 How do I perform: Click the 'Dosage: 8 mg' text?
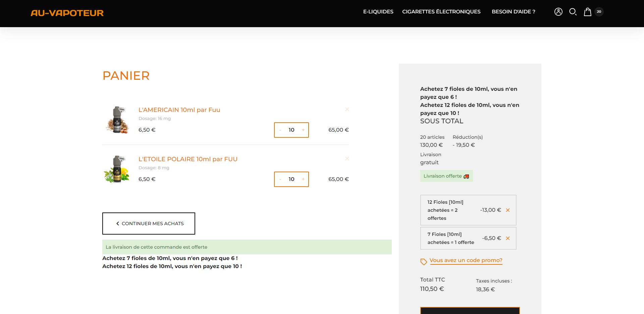click(154, 168)
